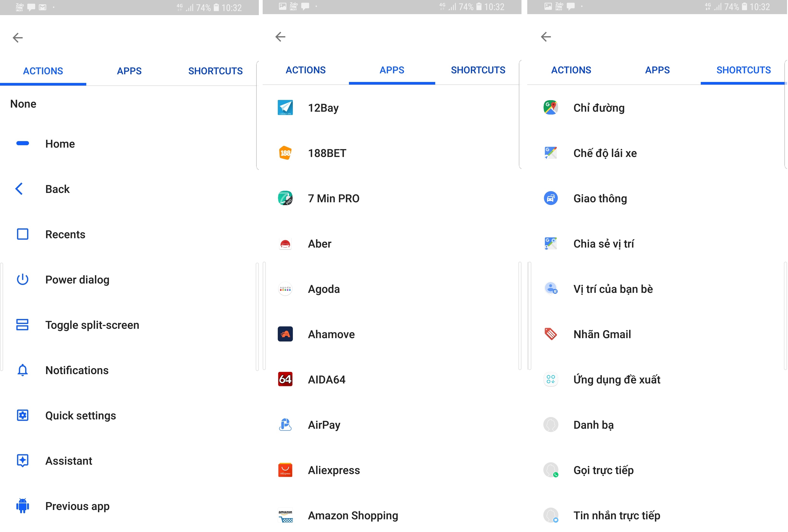Image resolution: width=788 pixels, height=532 pixels.
Task: Tap the 'Power dialog' label
Action: [x=77, y=280]
